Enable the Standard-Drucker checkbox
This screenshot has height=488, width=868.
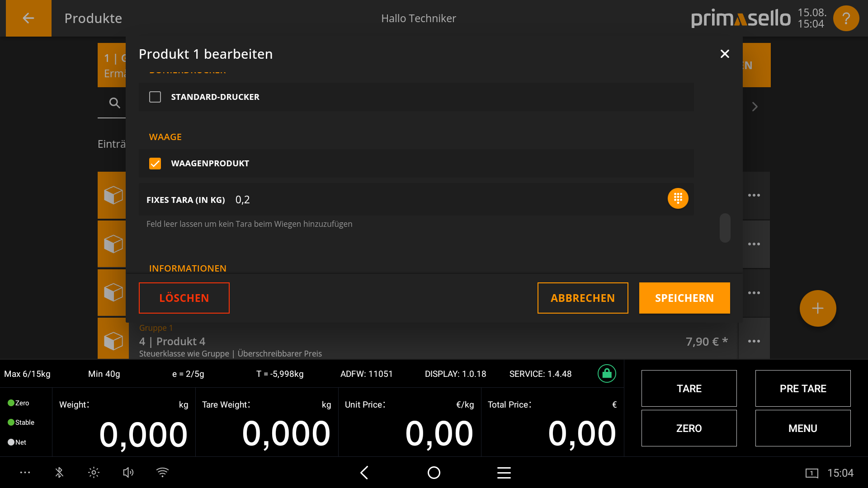pos(155,97)
